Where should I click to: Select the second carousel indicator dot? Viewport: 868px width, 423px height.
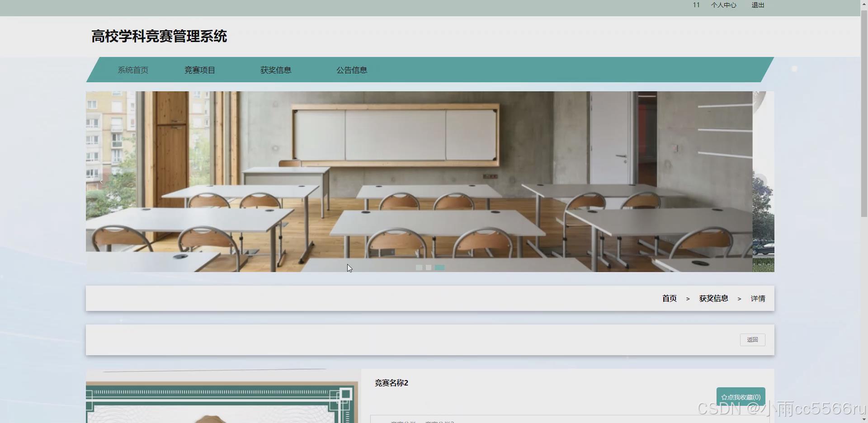click(429, 268)
